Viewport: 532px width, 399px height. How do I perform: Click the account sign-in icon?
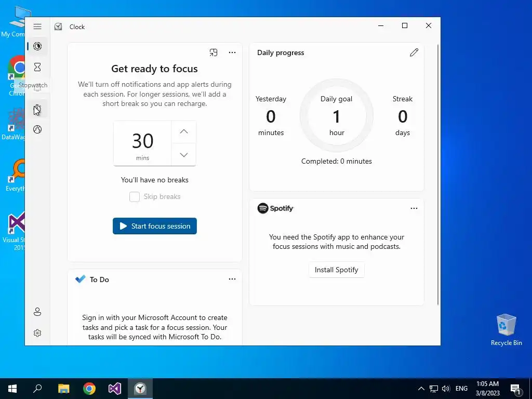(37, 312)
